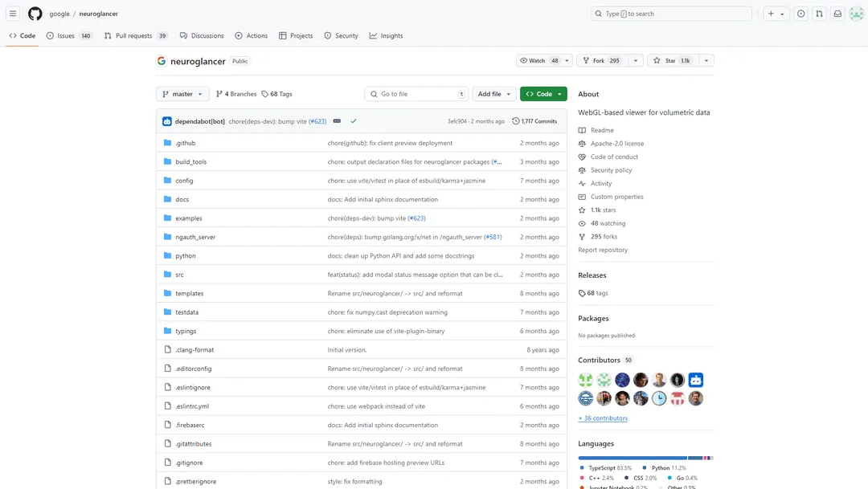This screenshot has width=868, height=489.
Task: Open the pull requests shortcut icon in header
Action: click(819, 14)
